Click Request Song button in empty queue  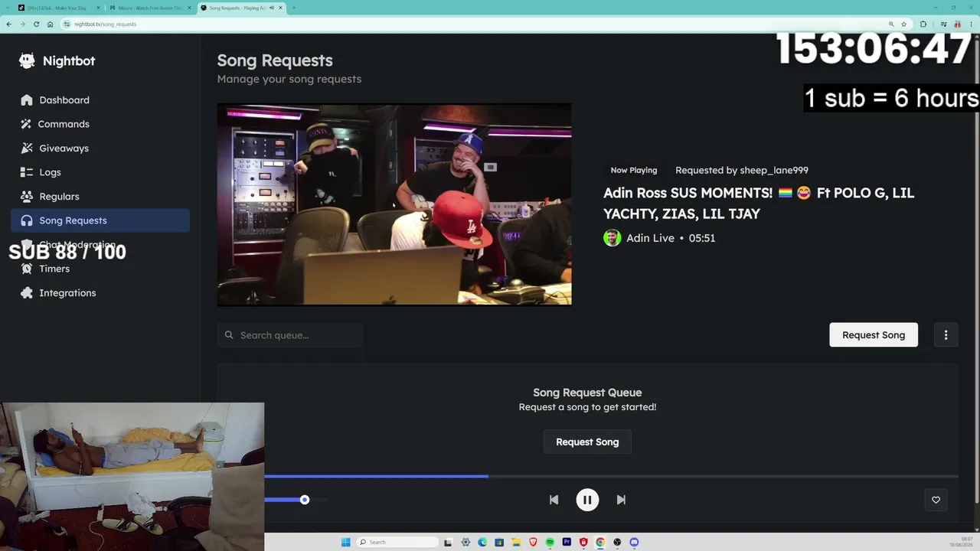[587, 442]
